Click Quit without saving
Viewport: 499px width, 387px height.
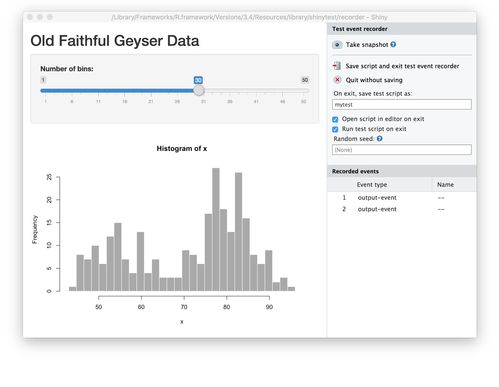374,80
